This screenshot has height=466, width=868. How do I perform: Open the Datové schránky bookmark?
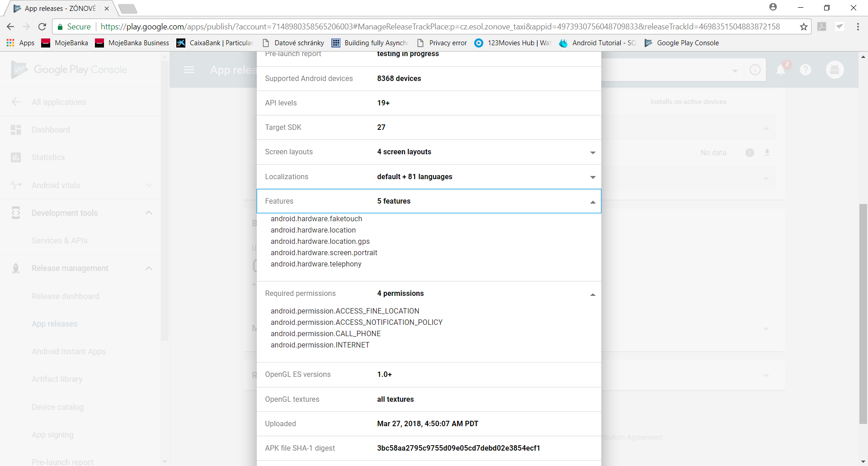tap(292, 43)
